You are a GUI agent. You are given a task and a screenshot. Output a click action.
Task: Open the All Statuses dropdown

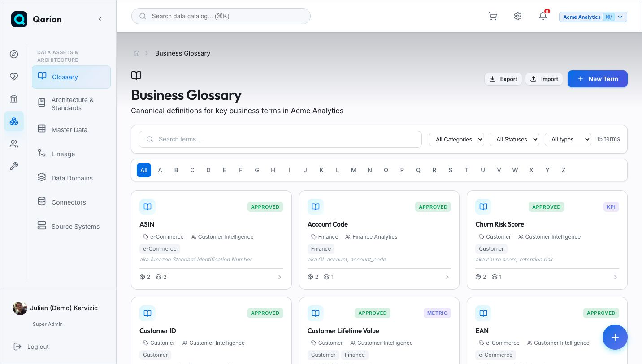coord(514,139)
